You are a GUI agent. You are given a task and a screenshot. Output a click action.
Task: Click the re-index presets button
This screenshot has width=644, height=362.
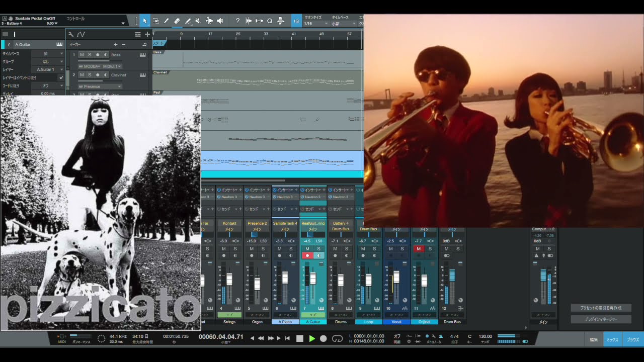[601, 308]
